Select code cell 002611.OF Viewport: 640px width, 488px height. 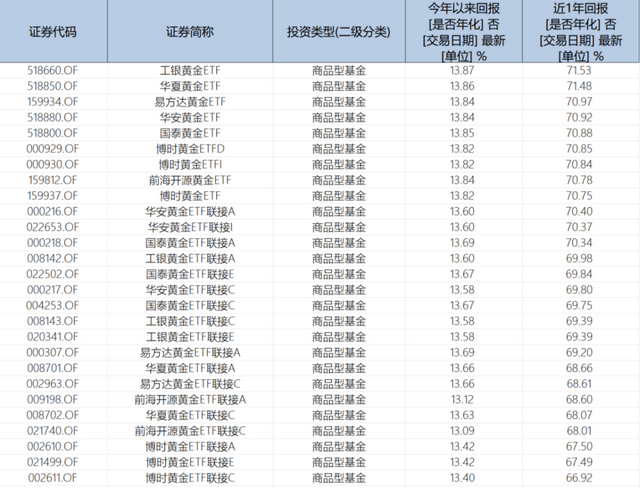click(52, 477)
